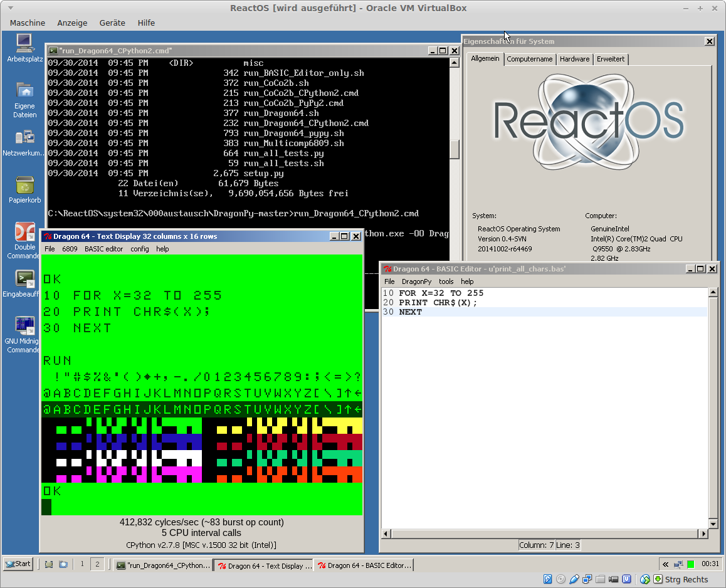Launch Double Commander from desktop
This screenshot has width=726, height=588.
pyautogui.click(x=24, y=241)
